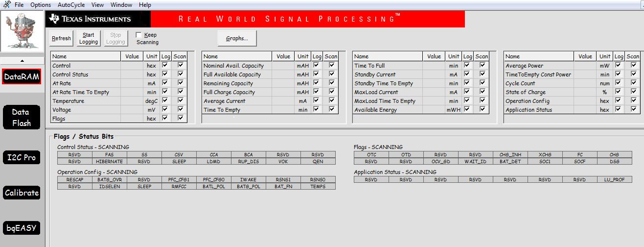Click the CHG_INH bit in Flags
The height and width of the screenshot is (247, 644).
[x=510, y=155]
